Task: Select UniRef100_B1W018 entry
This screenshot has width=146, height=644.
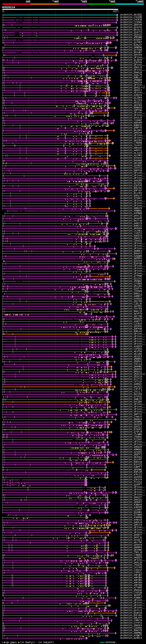Action: point(131,613)
